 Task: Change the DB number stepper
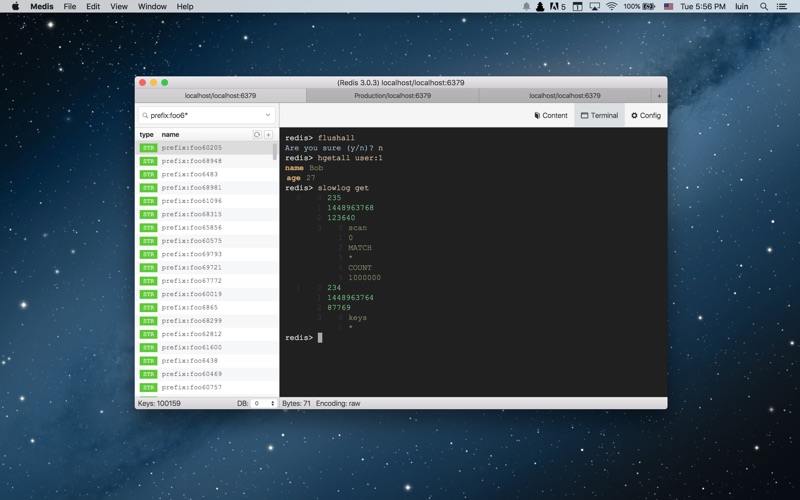coord(272,404)
